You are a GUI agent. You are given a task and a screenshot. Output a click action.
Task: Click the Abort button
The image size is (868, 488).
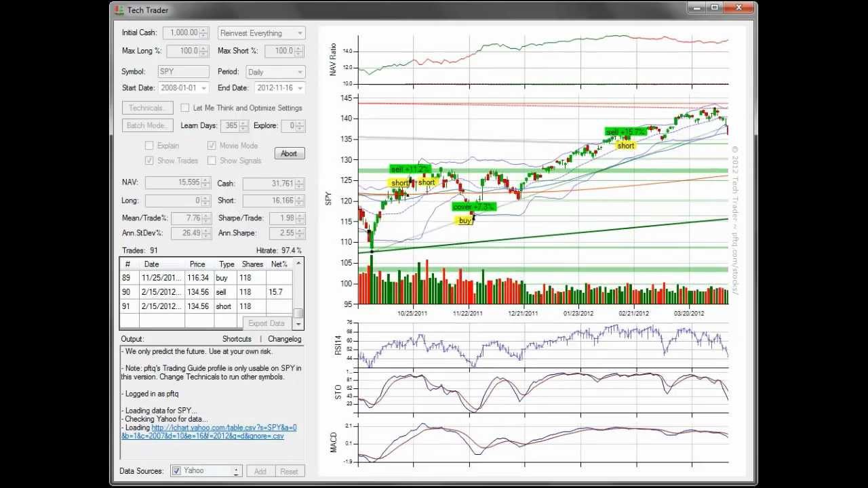290,153
